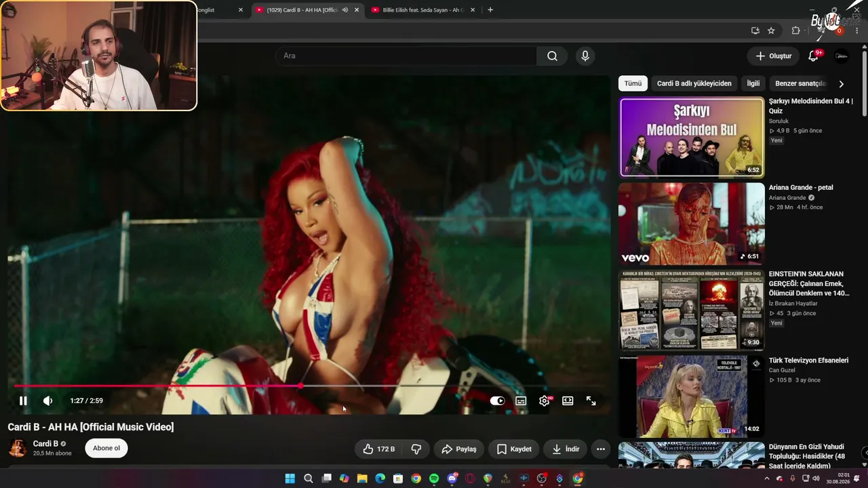Viewport: 868px width, 488px height.
Task: Download the video with İndir
Action: pyautogui.click(x=566, y=449)
